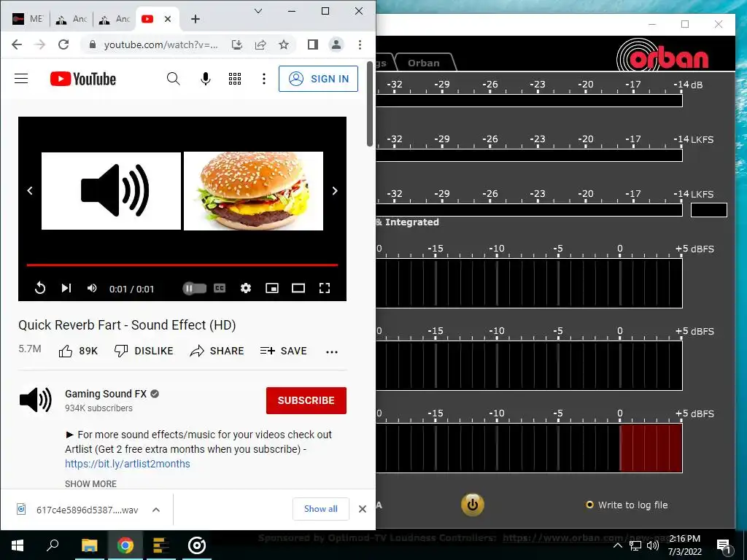Seek on the red video progress bar

click(182, 265)
